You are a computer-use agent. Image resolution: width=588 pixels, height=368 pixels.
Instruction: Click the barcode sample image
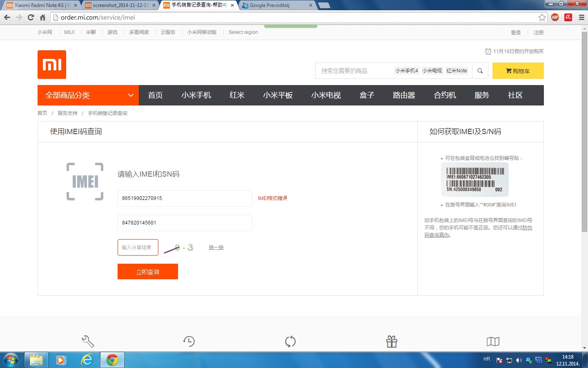pyautogui.click(x=474, y=180)
